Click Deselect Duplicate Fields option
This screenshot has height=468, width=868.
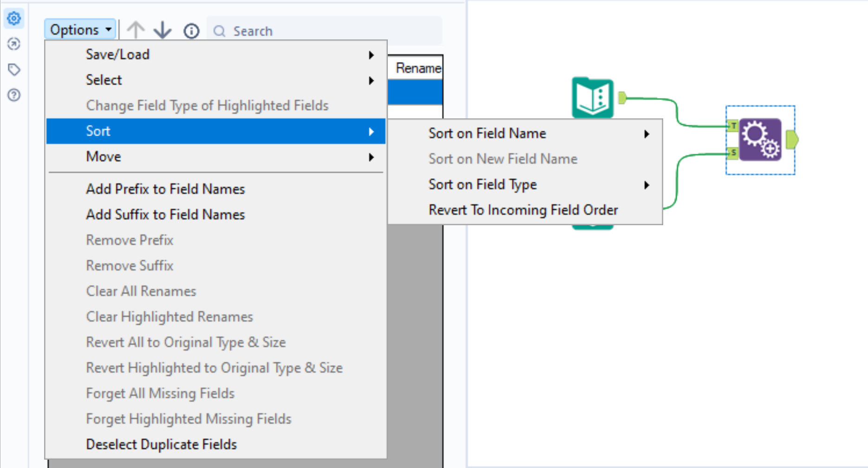tap(161, 445)
